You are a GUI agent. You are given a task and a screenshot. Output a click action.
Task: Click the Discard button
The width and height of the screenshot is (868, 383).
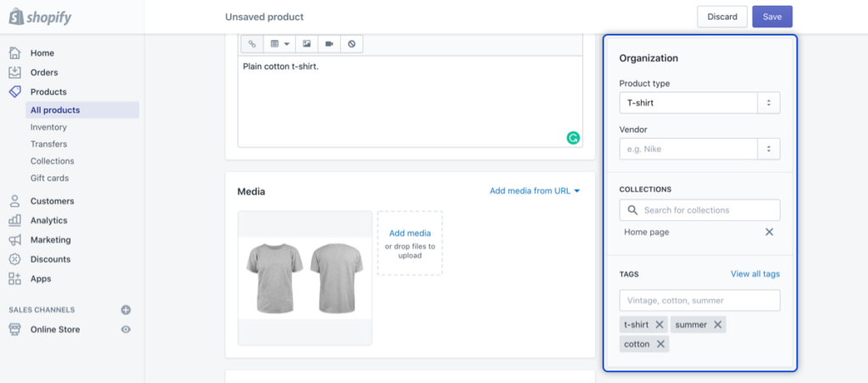722,17
